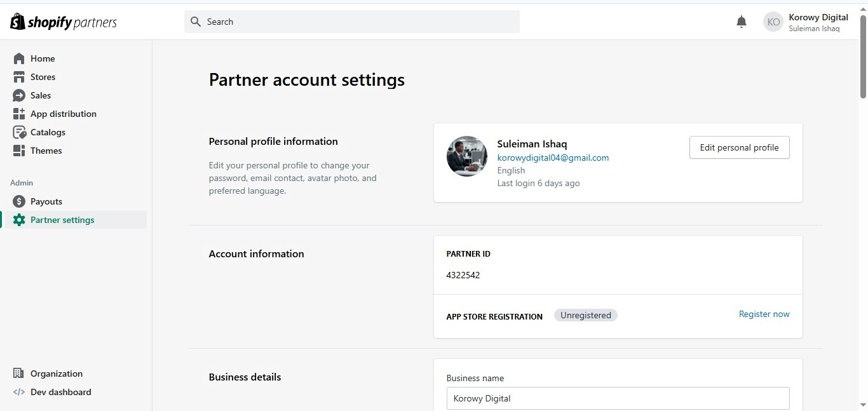The image size is (868, 411).
Task: Open korowydigital04@gmail.com email link
Action: pos(553,158)
